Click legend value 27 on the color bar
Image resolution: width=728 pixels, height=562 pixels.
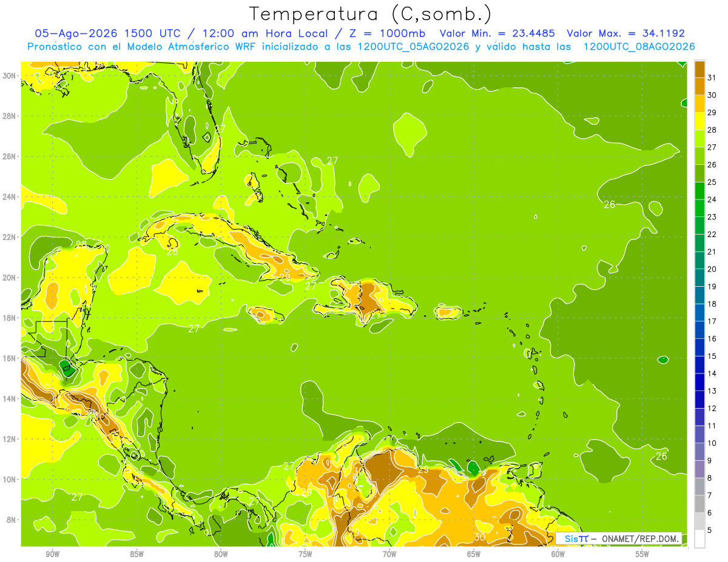(712, 147)
